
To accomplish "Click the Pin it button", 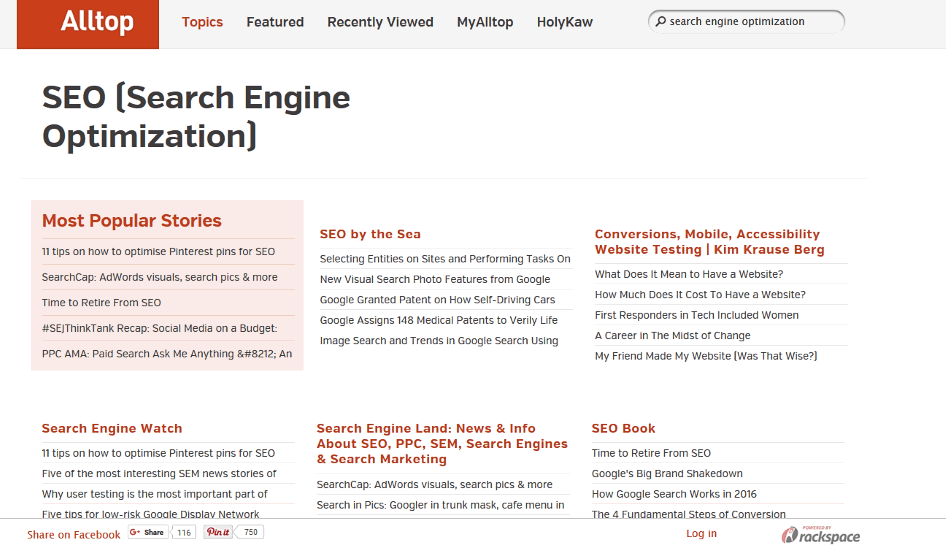I will [x=218, y=532].
